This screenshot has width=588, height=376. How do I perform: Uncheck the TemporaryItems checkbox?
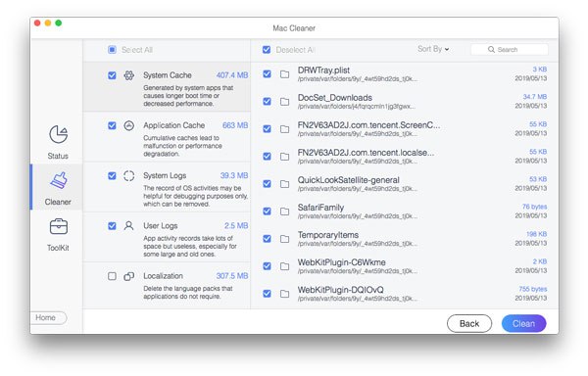[x=267, y=239]
